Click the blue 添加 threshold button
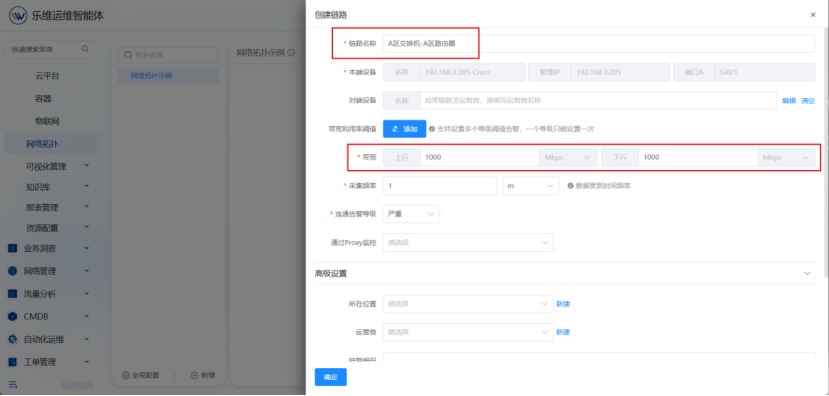 pos(404,129)
